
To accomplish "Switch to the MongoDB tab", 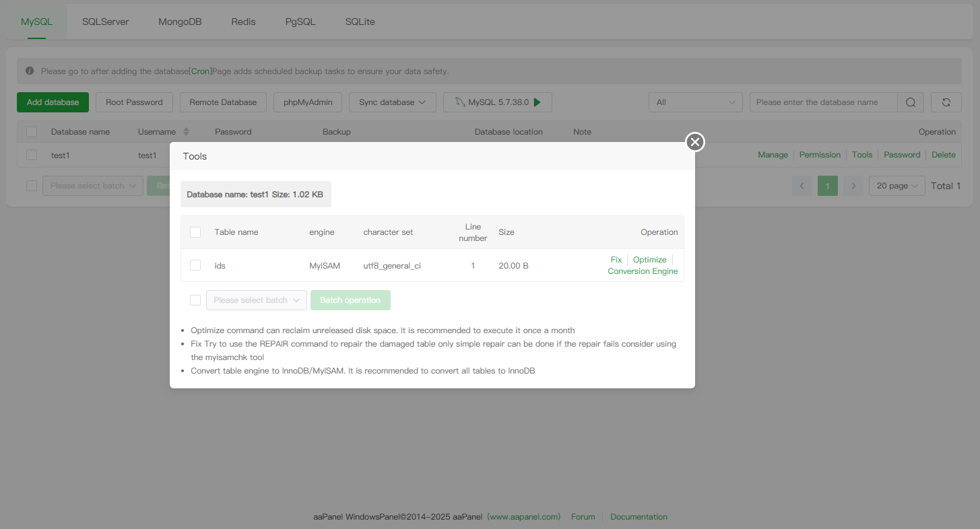I will tap(180, 22).
